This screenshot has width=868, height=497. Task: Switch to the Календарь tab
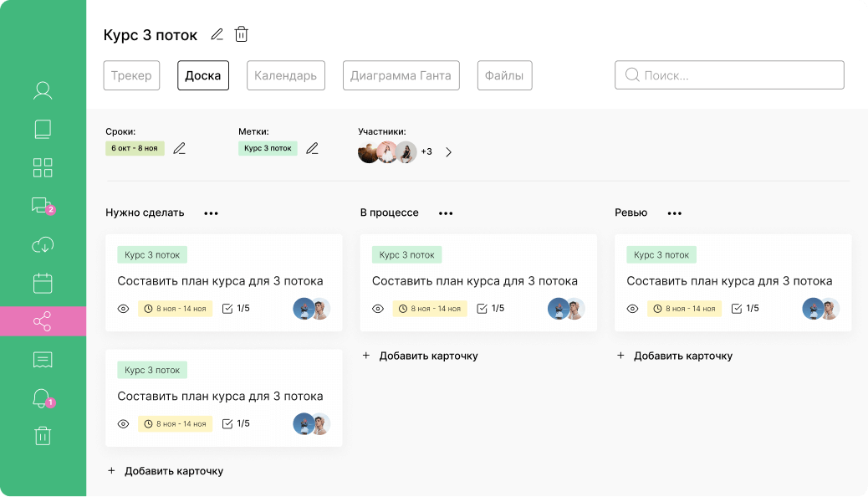[285, 75]
